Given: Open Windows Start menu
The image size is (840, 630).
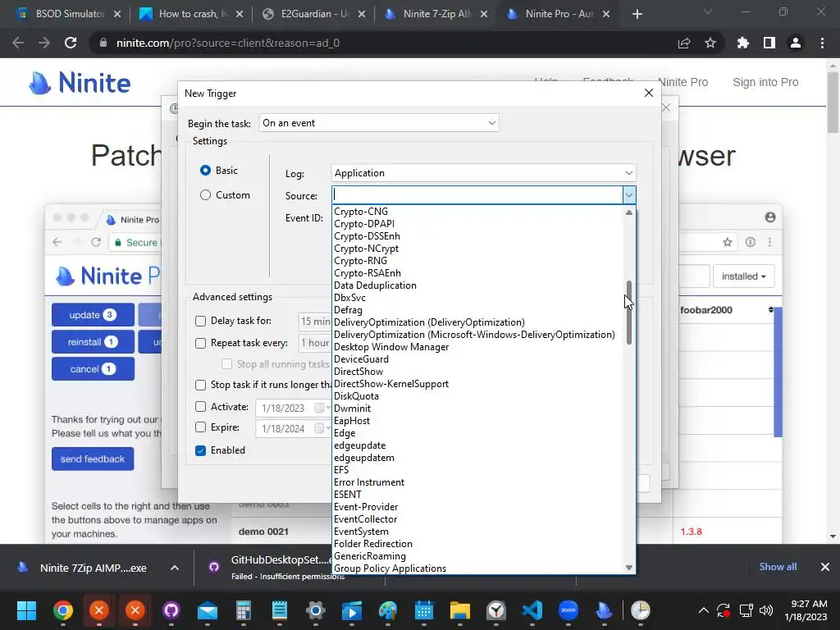Looking at the screenshot, I should click(26, 610).
